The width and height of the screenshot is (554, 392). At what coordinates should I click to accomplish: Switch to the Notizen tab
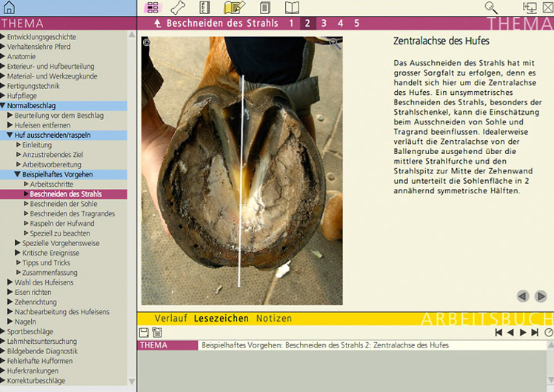click(x=274, y=319)
